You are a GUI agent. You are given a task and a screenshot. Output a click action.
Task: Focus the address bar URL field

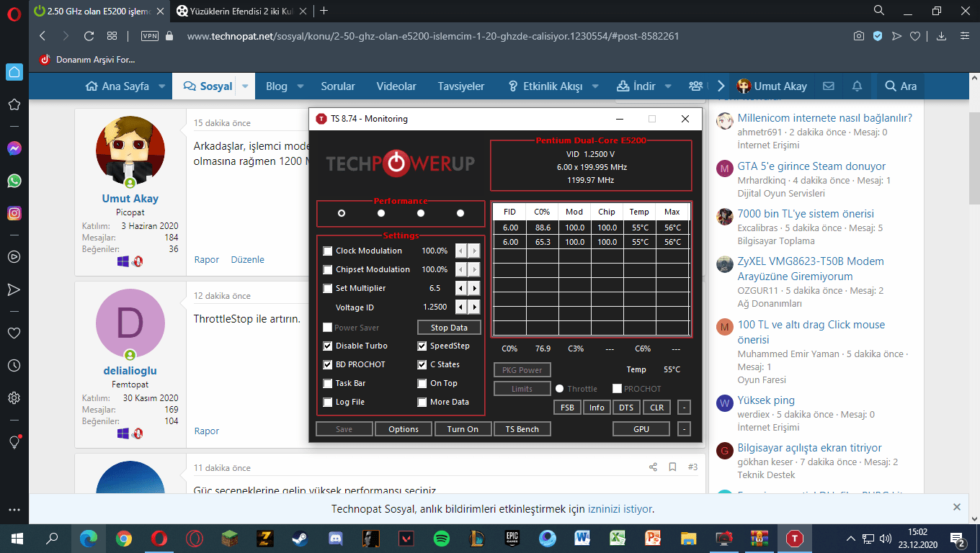(x=432, y=36)
